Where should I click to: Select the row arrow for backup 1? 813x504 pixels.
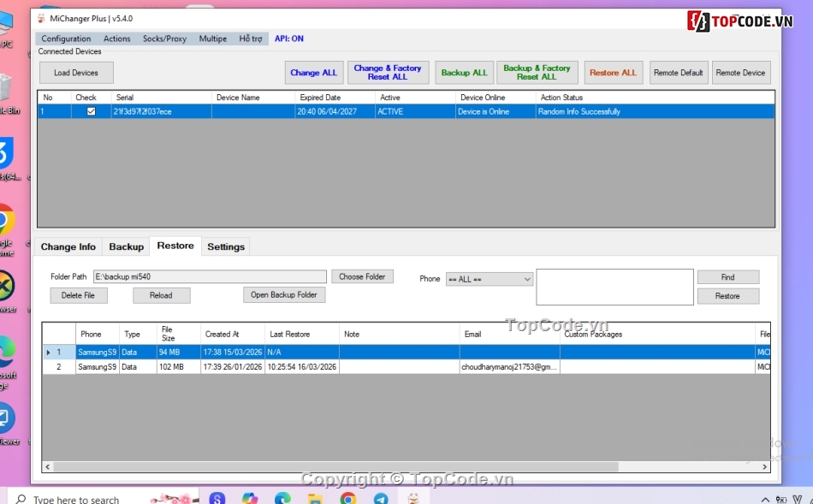point(48,352)
